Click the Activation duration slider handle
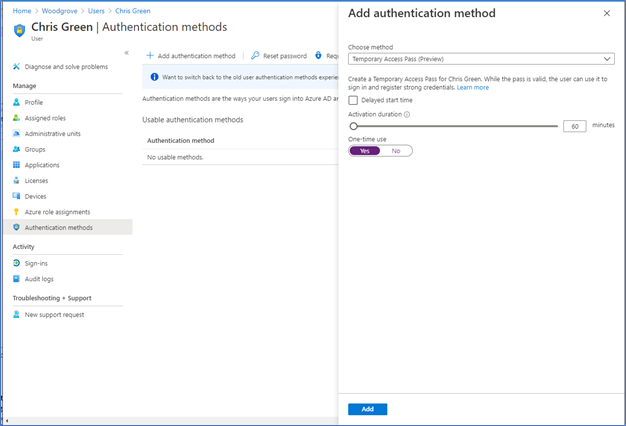Screen dimensions: 626x426 pyautogui.click(x=353, y=126)
